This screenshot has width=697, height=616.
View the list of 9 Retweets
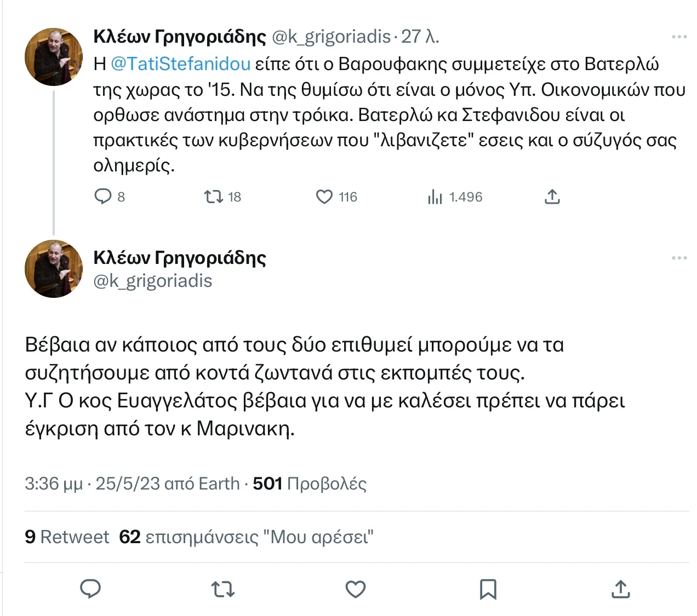point(67,537)
